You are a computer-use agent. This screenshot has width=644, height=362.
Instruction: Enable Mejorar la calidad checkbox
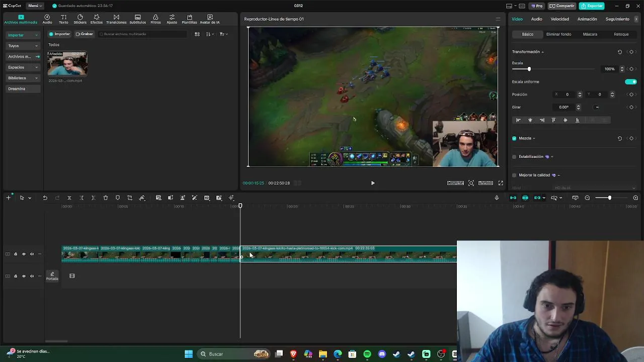coord(514,175)
